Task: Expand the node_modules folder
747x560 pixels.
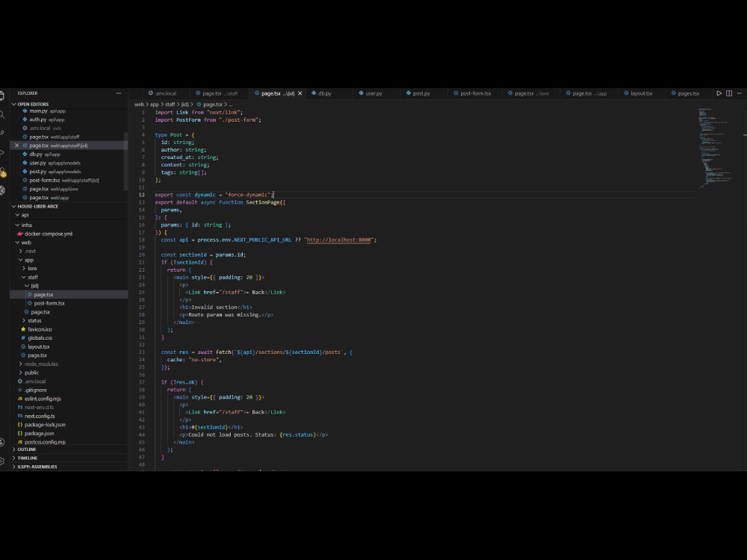Action: click(20, 364)
